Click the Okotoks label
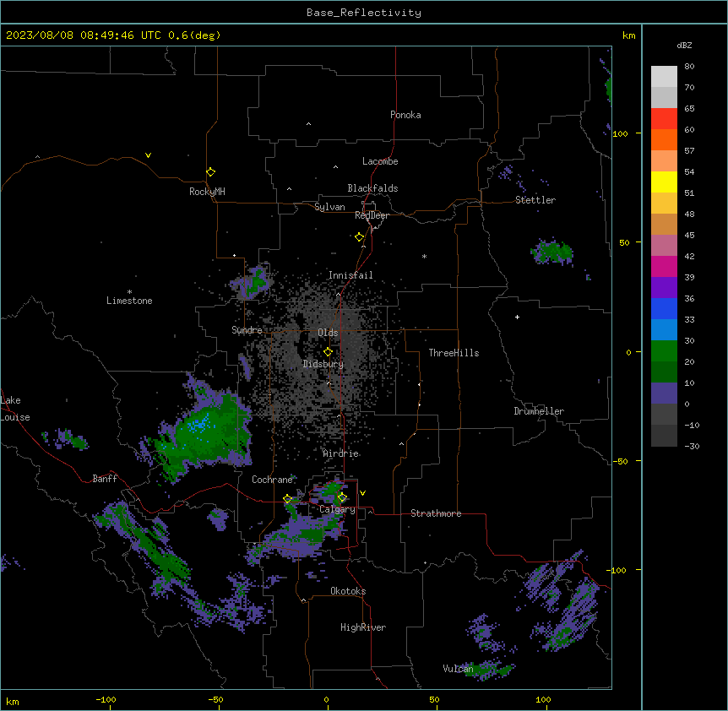 [x=348, y=591]
